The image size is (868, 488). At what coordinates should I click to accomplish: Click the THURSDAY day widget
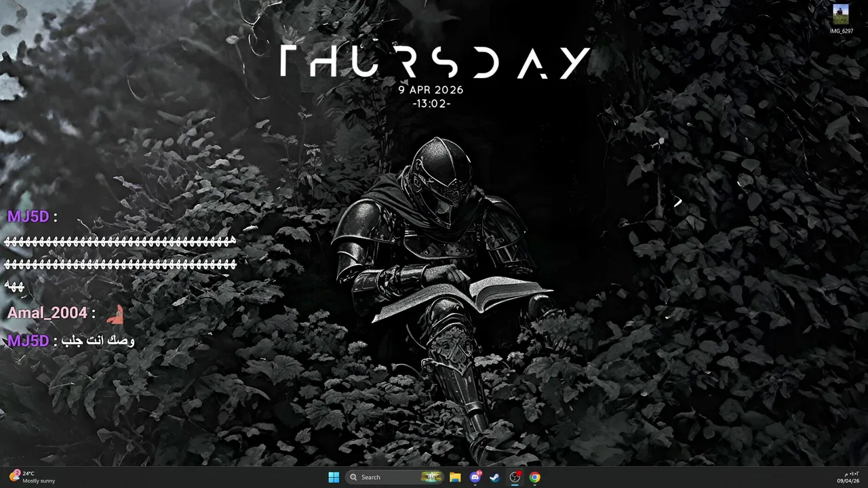[x=434, y=62]
